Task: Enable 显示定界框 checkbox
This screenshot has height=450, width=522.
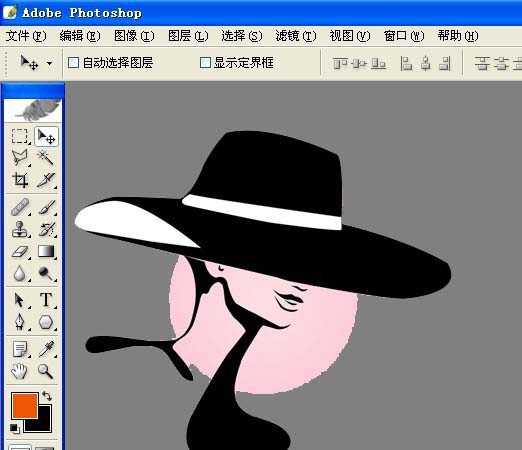Action: pyautogui.click(x=205, y=62)
